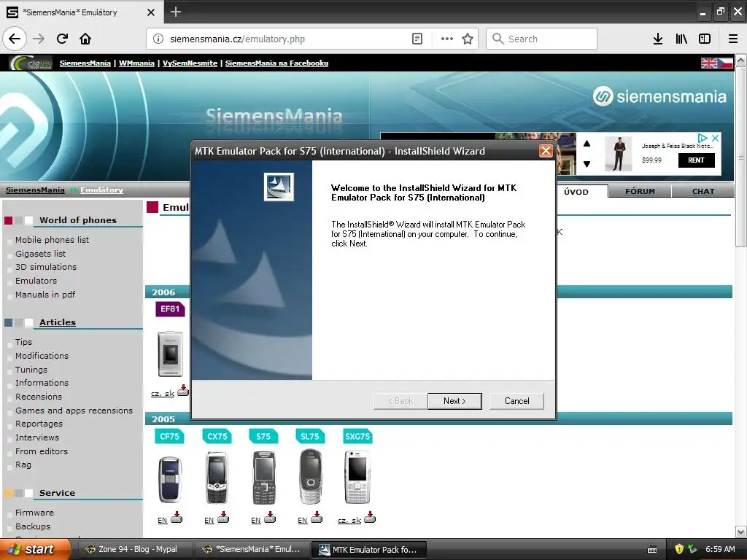Click the S75 phone thumbnail
Screen dimensions: 747x560
coord(263,478)
